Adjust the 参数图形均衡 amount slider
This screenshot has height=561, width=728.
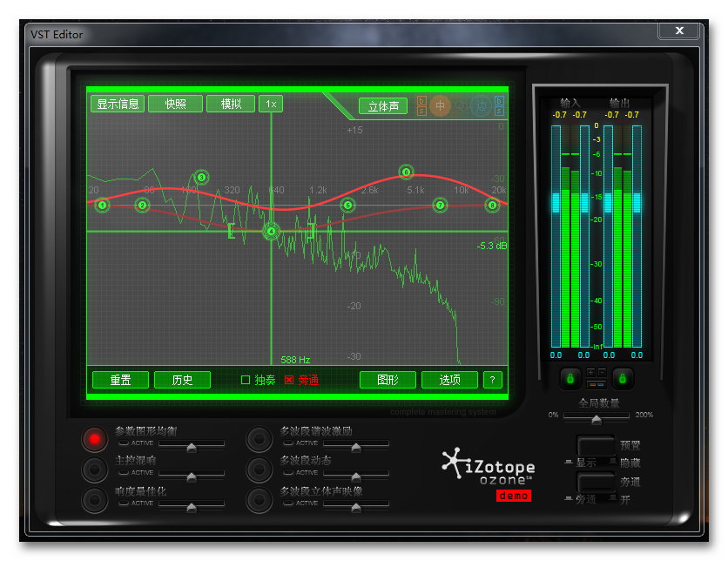192,447
